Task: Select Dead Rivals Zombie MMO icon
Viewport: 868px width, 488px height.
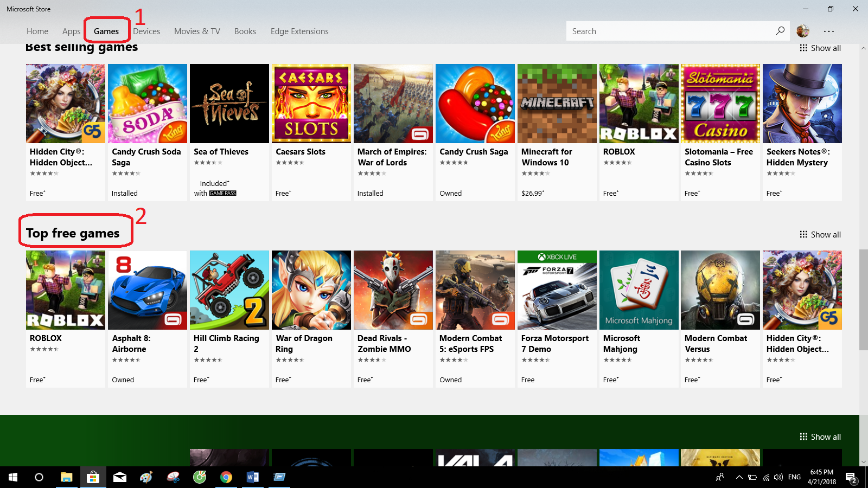Action: click(393, 290)
